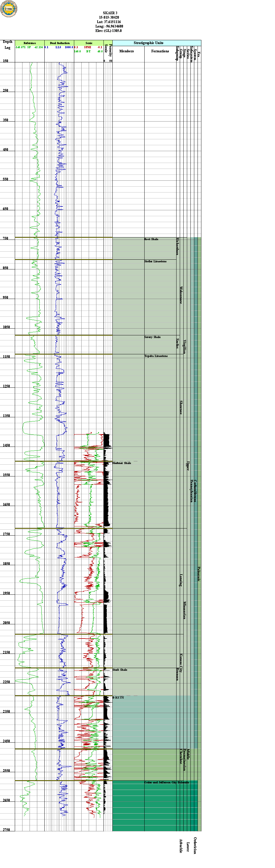Click the LL8 curve label

pyautogui.click(x=58, y=47)
